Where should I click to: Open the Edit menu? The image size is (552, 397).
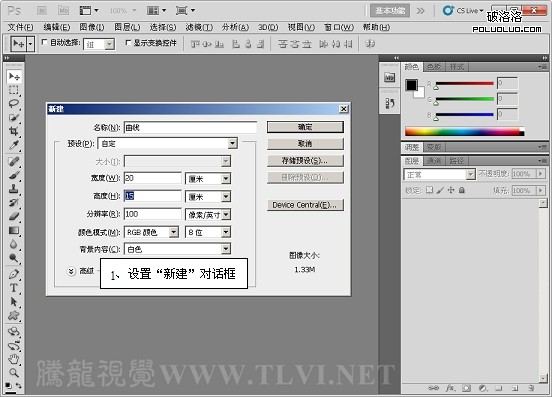[x=56, y=27]
